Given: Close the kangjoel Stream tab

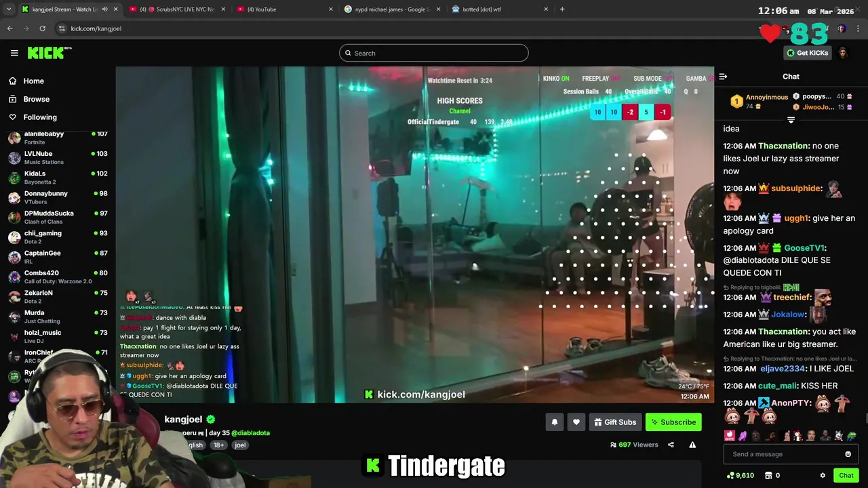Looking at the screenshot, I should click(x=115, y=9).
